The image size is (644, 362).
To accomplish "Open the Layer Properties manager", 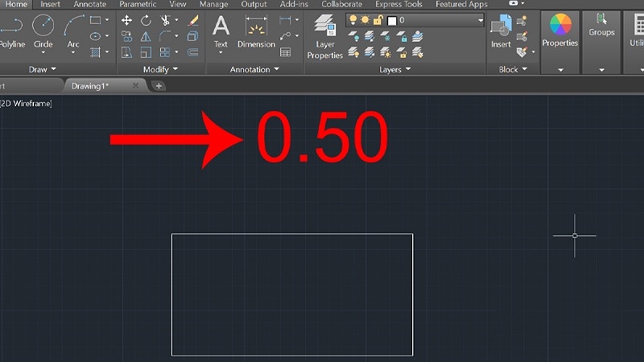I will (x=325, y=37).
